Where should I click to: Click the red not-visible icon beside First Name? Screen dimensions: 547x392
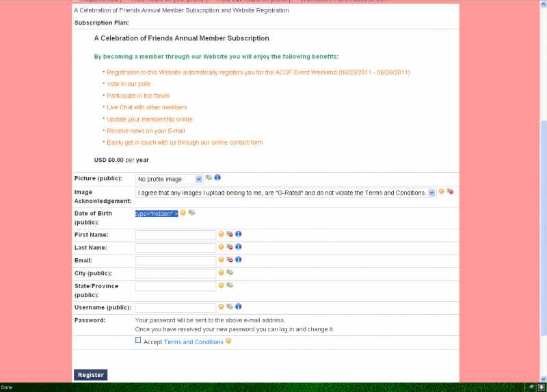(x=230, y=234)
